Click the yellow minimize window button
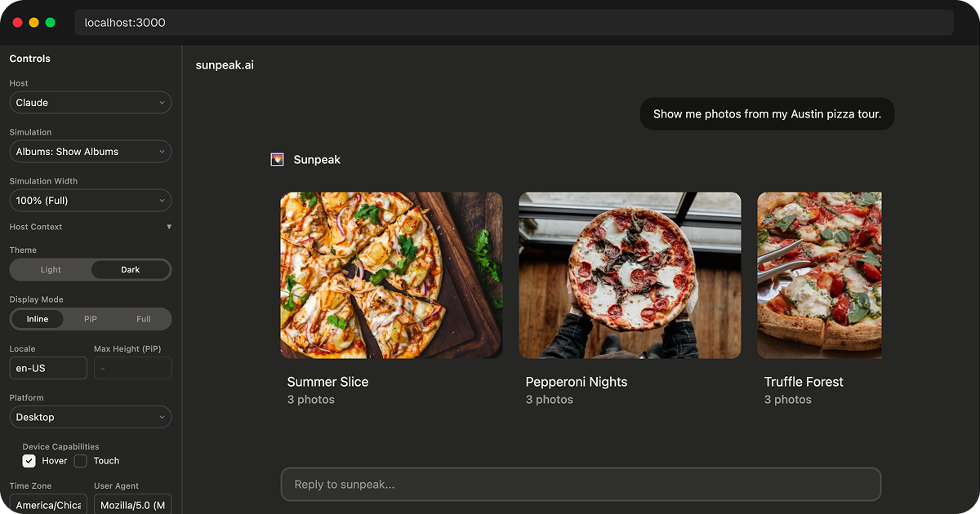 coord(33,23)
